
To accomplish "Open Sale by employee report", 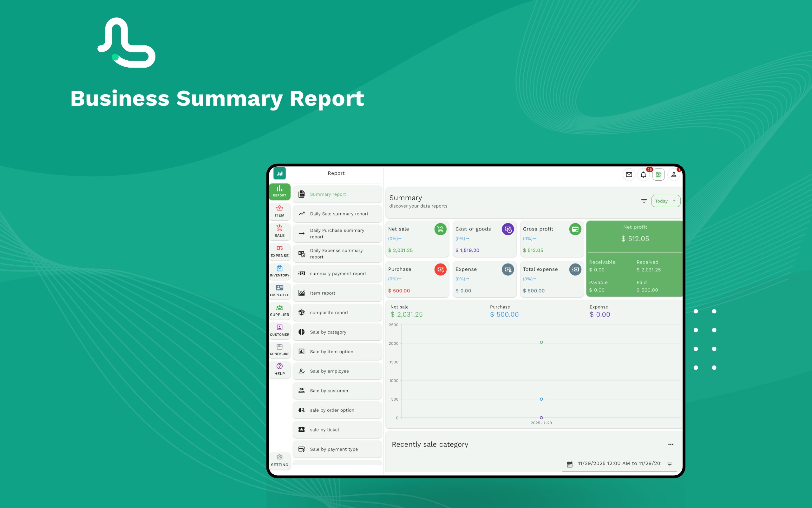I will click(x=337, y=371).
